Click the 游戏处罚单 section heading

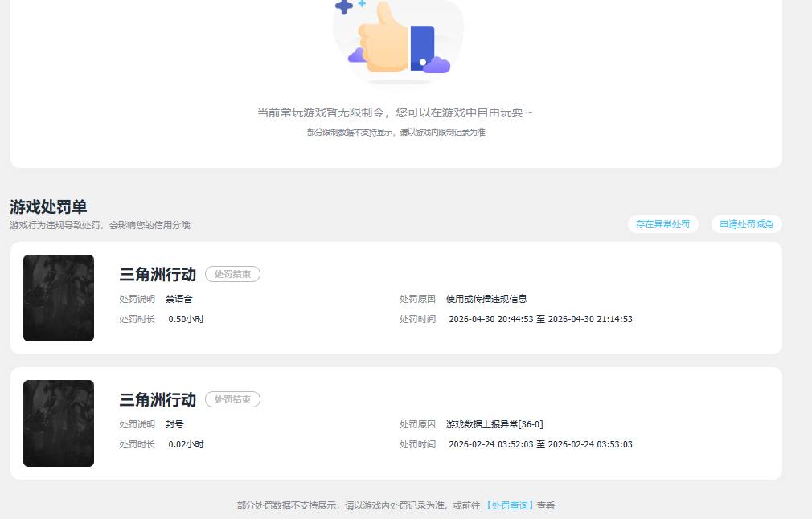pos(48,207)
